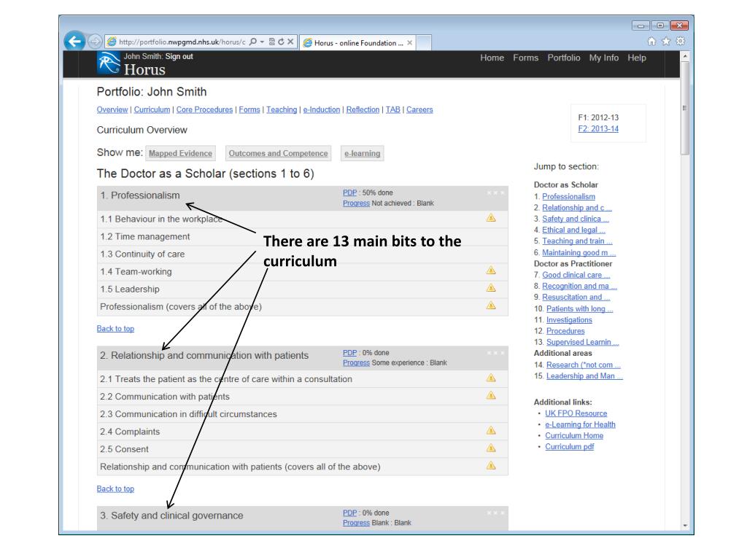The height and width of the screenshot is (560, 747).
Task: Click warning icon for 1.5 Leadership
Action: point(491,288)
